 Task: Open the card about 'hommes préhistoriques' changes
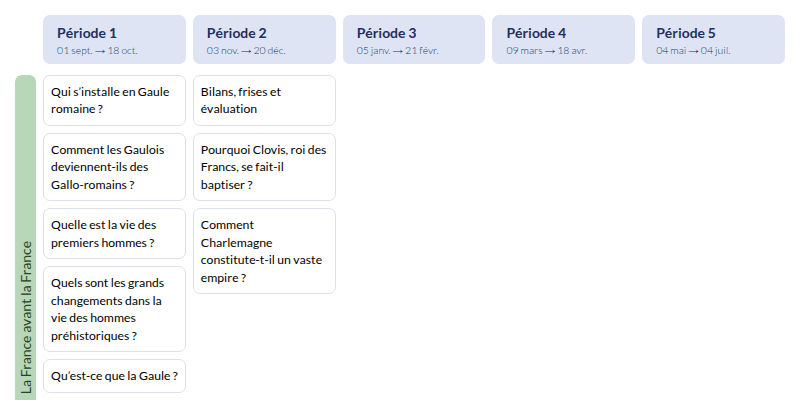[x=114, y=309]
